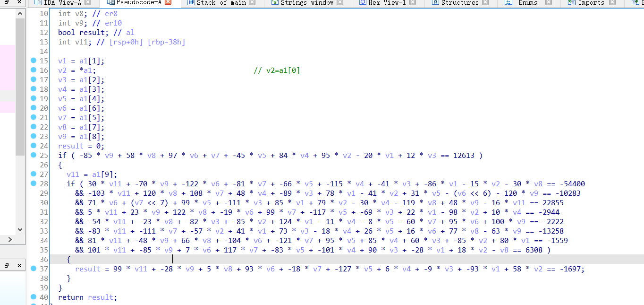Switch to the Strings window tab
The width and height of the screenshot is (644, 305).
click(x=307, y=3)
